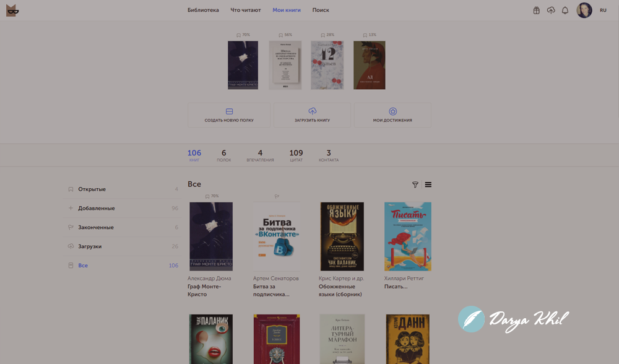Image resolution: width=619 pixels, height=364 pixels.
Task: Open title Обожженные языки (сборник)
Action: tap(340, 290)
